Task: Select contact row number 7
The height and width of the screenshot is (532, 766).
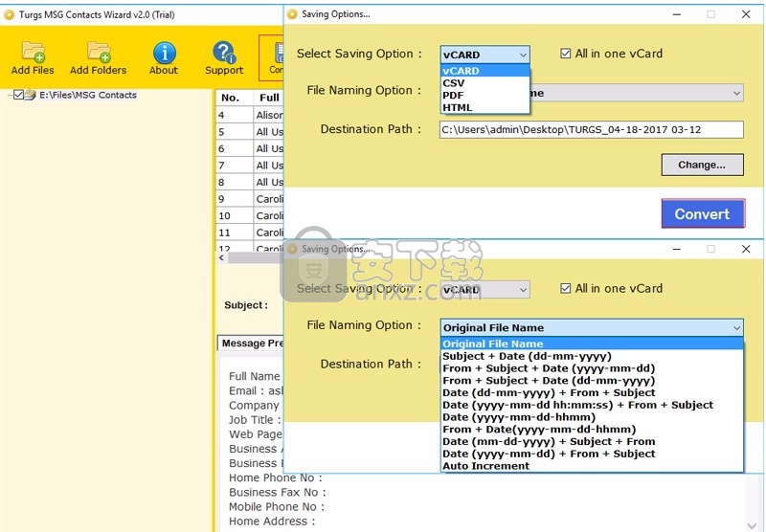Action: coord(250,165)
